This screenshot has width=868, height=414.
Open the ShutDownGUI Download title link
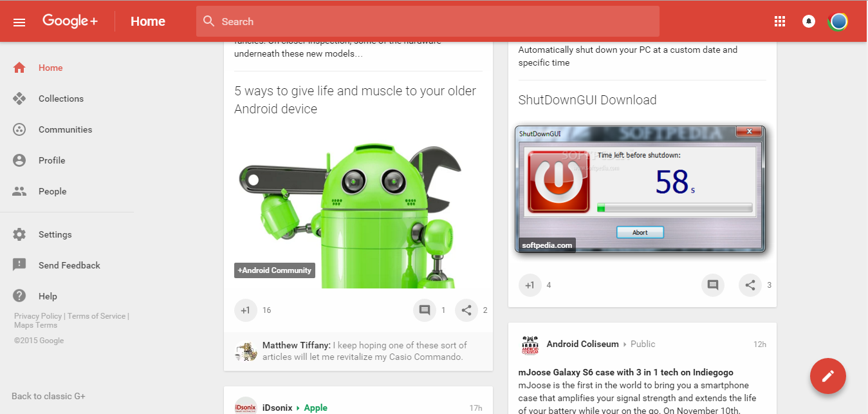click(587, 100)
